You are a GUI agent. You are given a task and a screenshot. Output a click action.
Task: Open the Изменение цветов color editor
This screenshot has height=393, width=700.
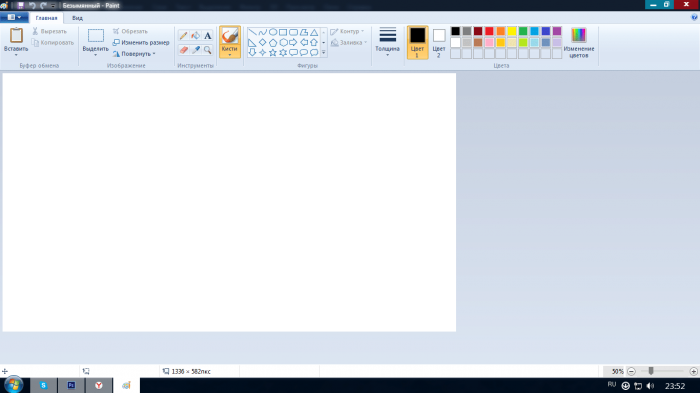click(x=579, y=43)
